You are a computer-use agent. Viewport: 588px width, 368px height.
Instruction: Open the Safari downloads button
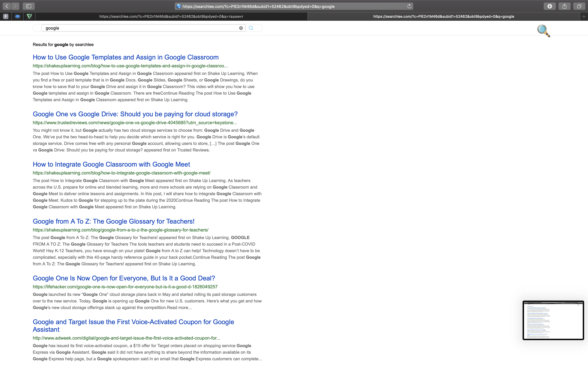click(550, 6)
